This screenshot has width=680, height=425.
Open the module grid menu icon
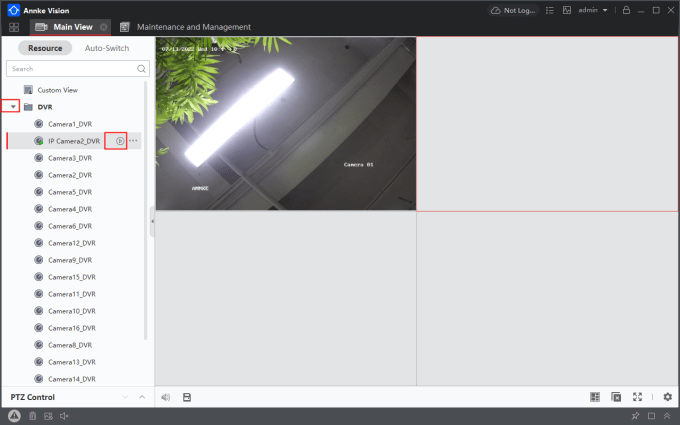[x=14, y=26]
